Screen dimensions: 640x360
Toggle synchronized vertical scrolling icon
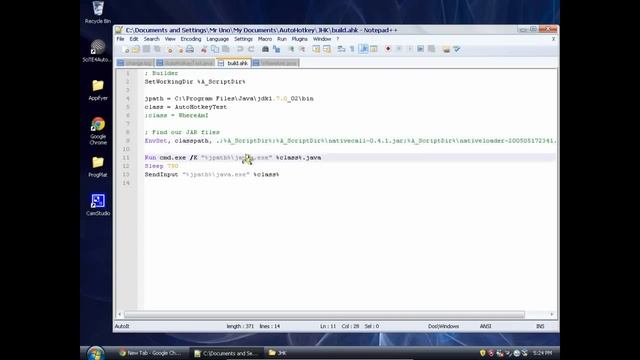pos(316,49)
